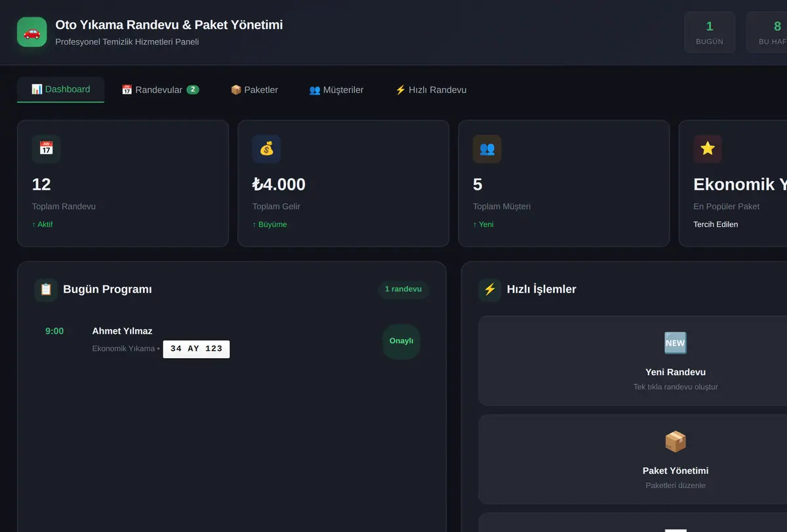This screenshot has height=532, width=787.
Task: Click the Oto Yıkama Randevu & Paket Yönetimi title
Action: coord(169,25)
